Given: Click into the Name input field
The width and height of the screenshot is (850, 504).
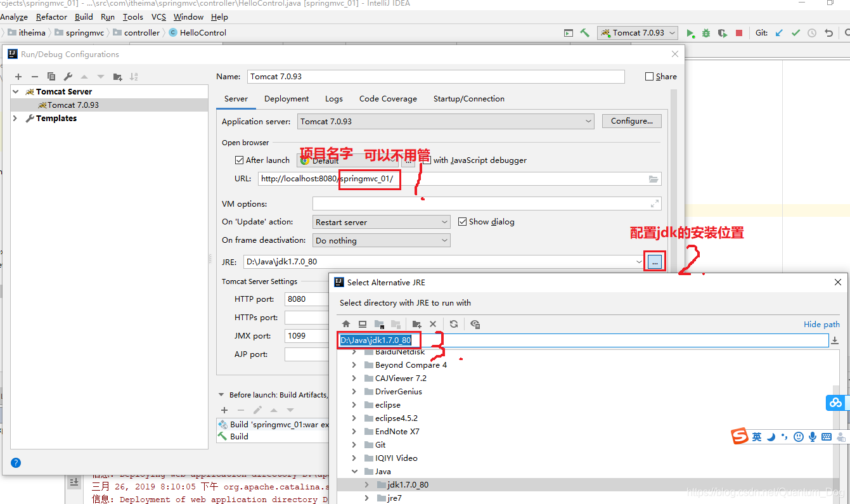Looking at the screenshot, I should tap(435, 76).
